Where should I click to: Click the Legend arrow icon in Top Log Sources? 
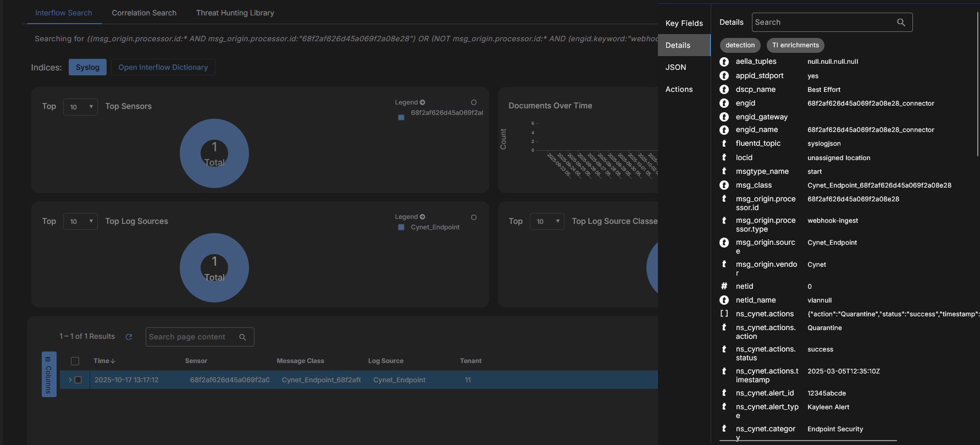tap(422, 217)
